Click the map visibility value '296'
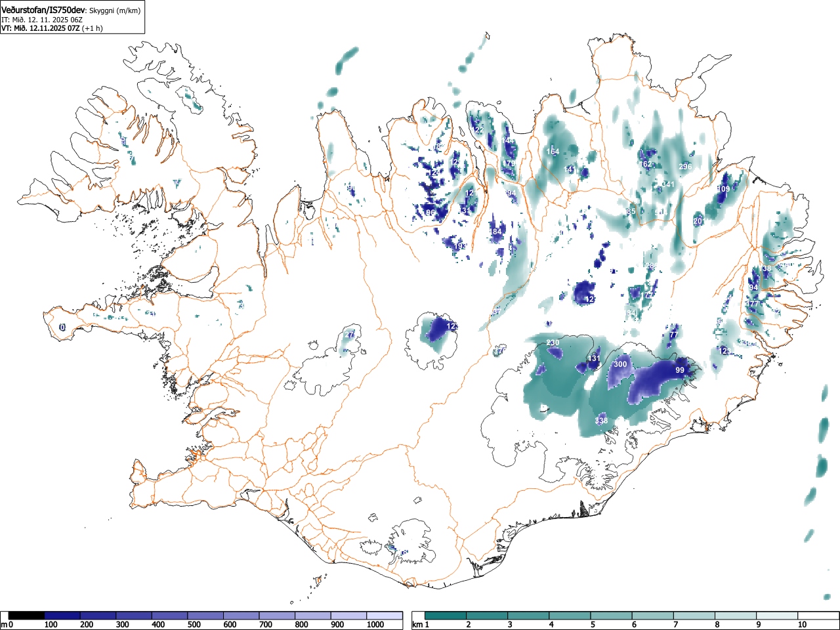The image size is (840, 630). [685, 167]
